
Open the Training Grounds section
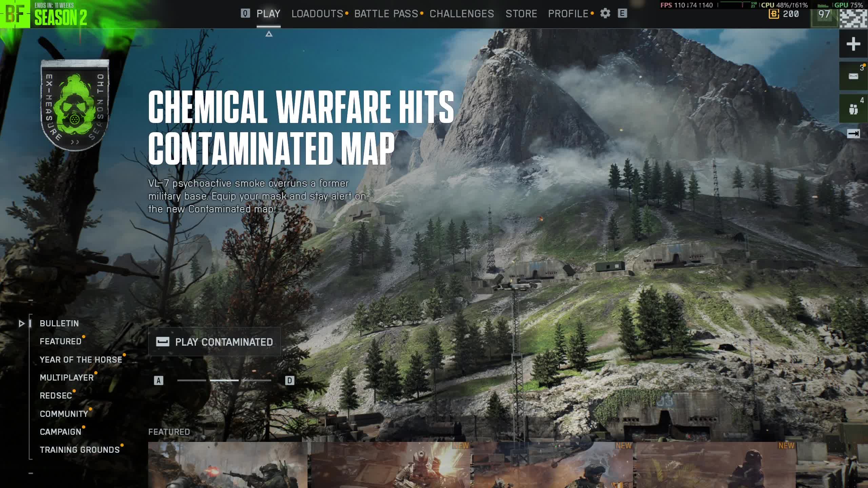click(80, 450)
